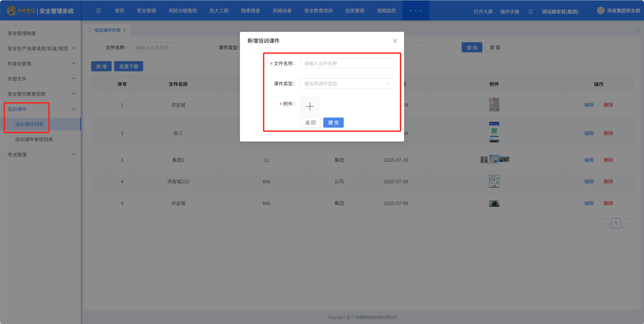The height and width of the screenshot is (324, 644).
Task: Open the 隐患排查 top menu
Action: click(250, 11)
